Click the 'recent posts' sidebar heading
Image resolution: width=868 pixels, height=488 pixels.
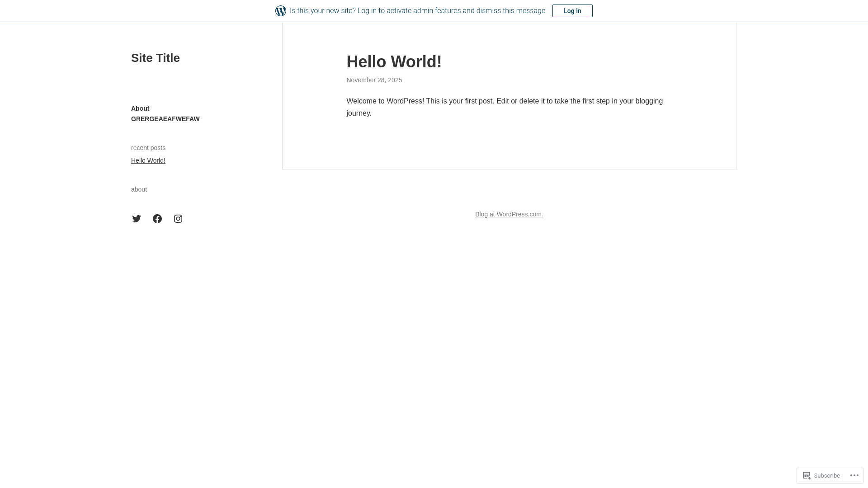(148, 148)
